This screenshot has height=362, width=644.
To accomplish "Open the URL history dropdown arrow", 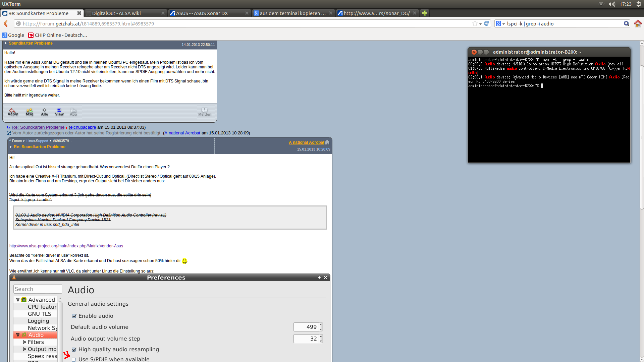I will [481, 24].
